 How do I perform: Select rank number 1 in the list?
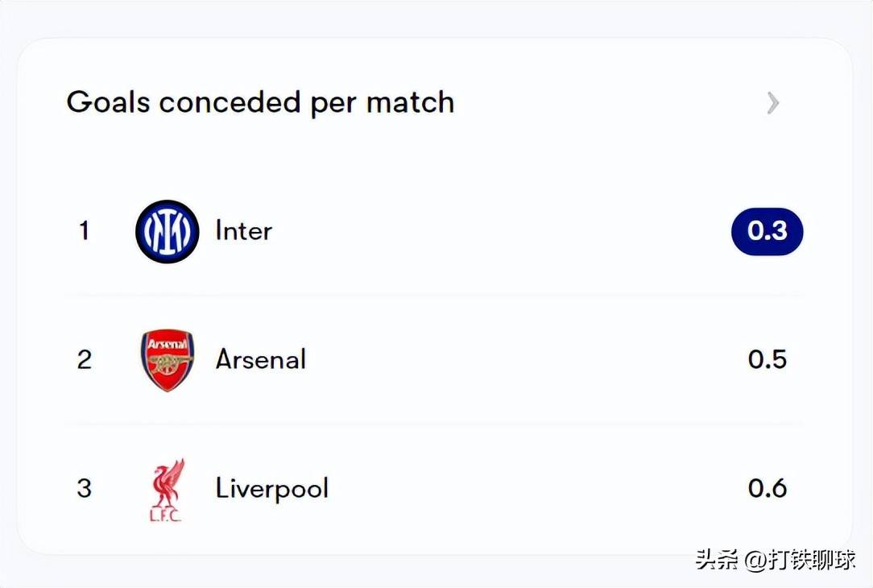click(x=84, y=231)
